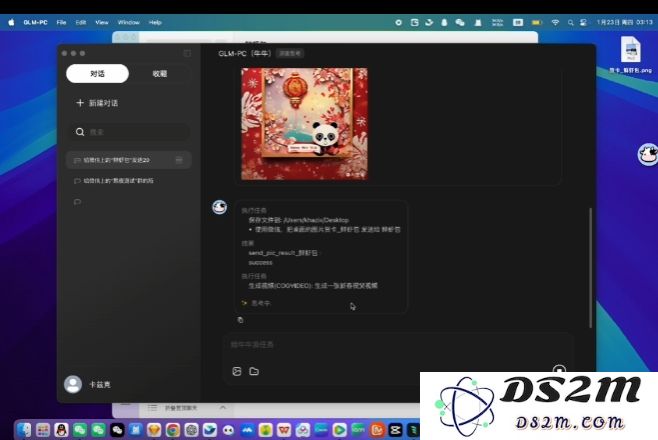Open the Window menu

(x=128, y=23)
